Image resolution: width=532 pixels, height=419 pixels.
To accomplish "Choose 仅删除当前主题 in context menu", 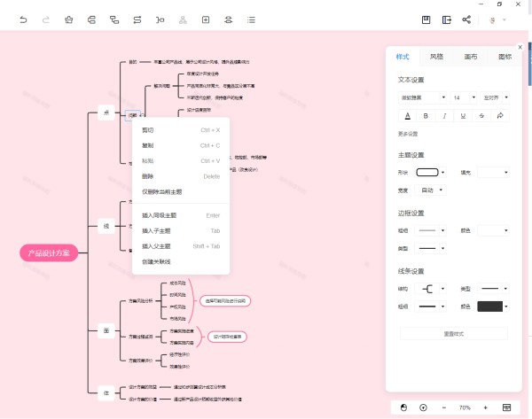I will 181,192.
